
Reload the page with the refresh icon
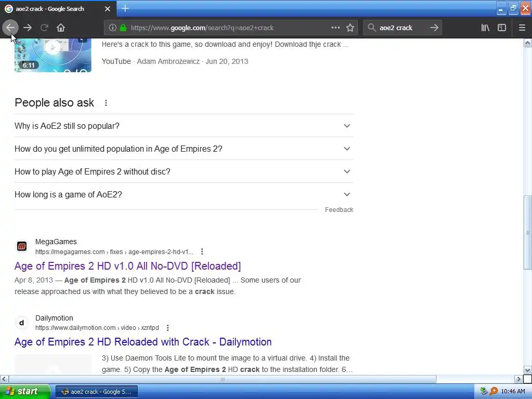coord(44,28)
